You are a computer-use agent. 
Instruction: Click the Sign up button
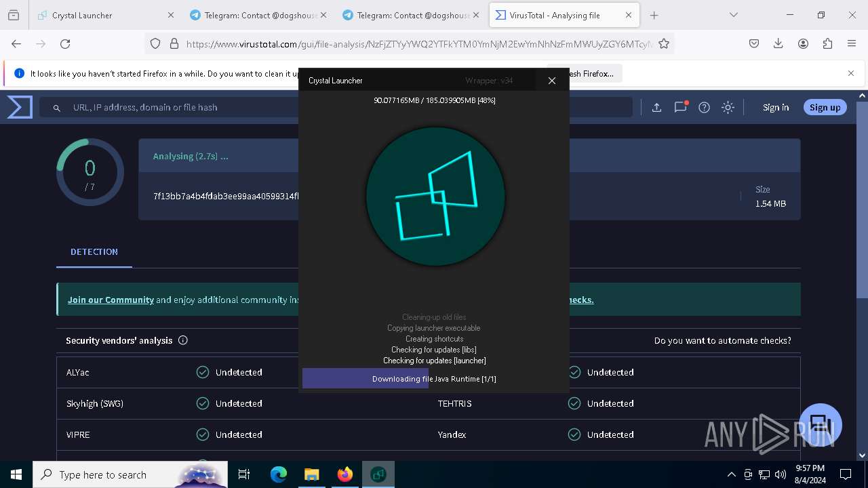click(825, 107)
